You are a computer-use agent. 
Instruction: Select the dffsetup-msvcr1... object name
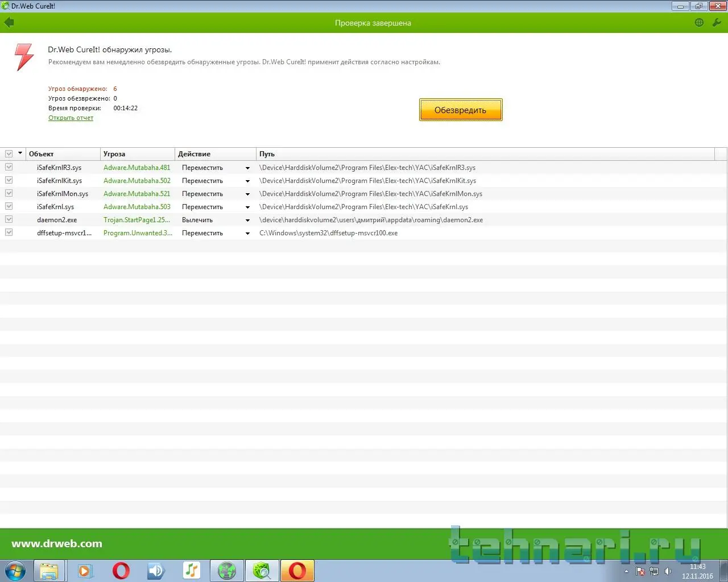click(64, 233)
